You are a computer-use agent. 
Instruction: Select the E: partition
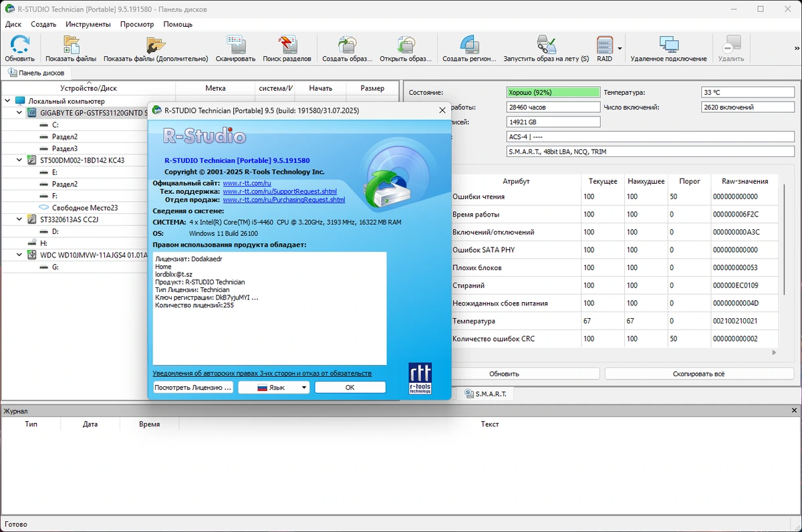coord(55,172)
